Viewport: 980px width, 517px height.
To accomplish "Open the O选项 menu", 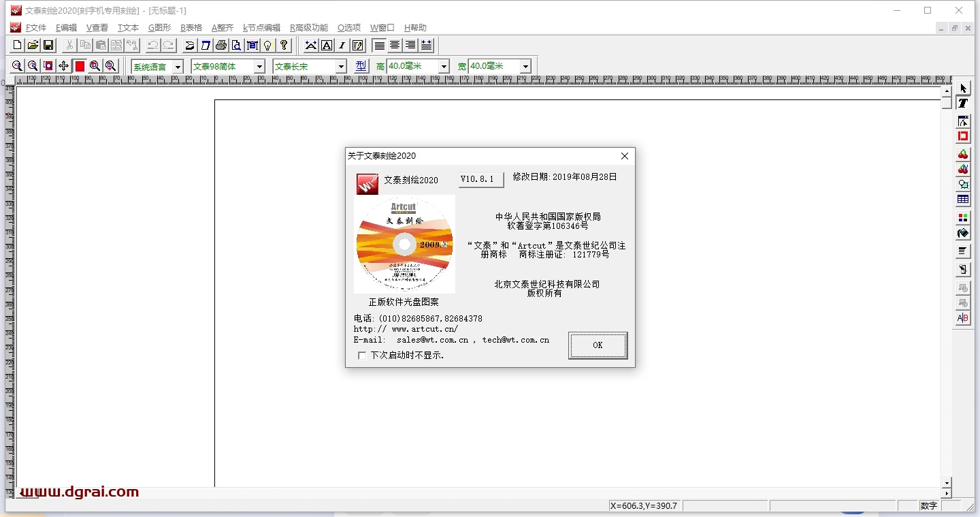I will (x=349, y=28).
